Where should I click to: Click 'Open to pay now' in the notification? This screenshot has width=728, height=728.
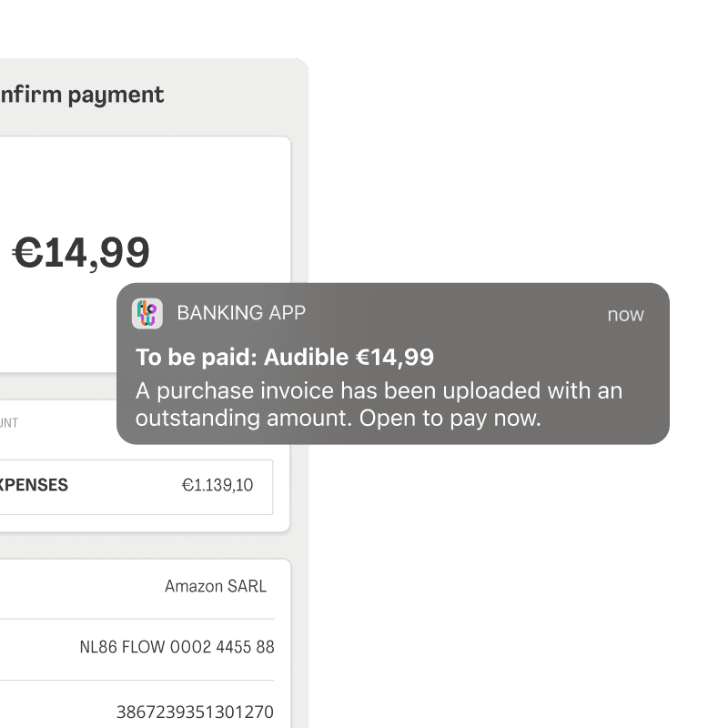click(455, 419)
